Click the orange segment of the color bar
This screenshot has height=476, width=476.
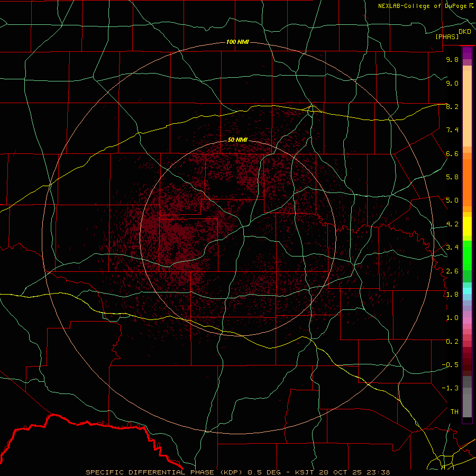pos(467,182)
